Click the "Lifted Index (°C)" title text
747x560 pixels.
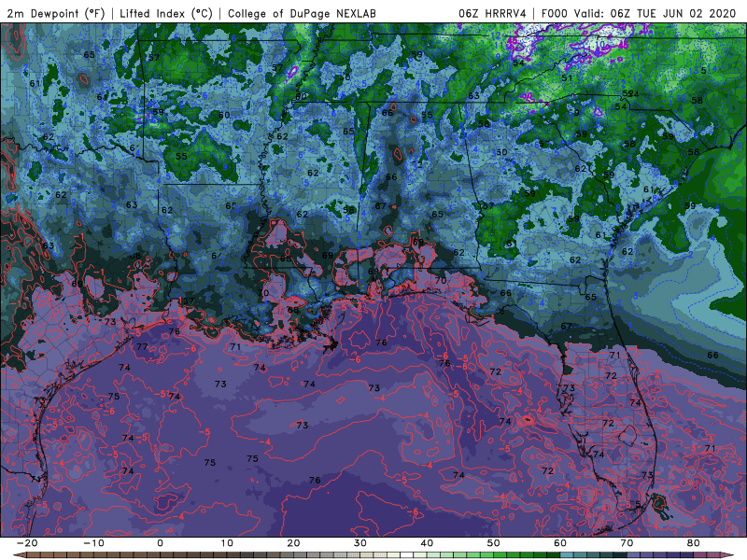click(x=166, y=14)
